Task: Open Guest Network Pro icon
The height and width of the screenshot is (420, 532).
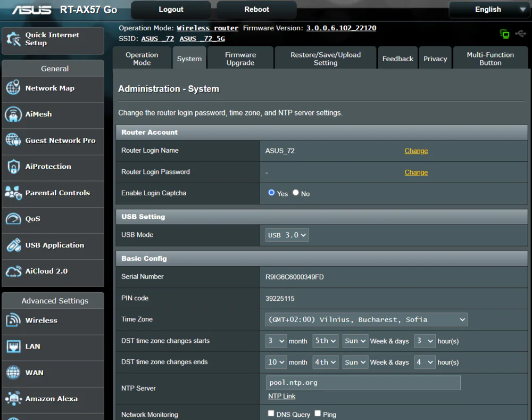Action: [x=13, y=140]
